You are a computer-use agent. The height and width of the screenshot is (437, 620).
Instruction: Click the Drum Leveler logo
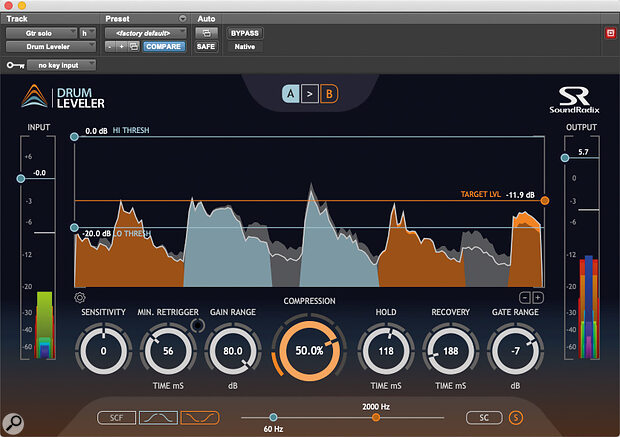click(63, 97)
